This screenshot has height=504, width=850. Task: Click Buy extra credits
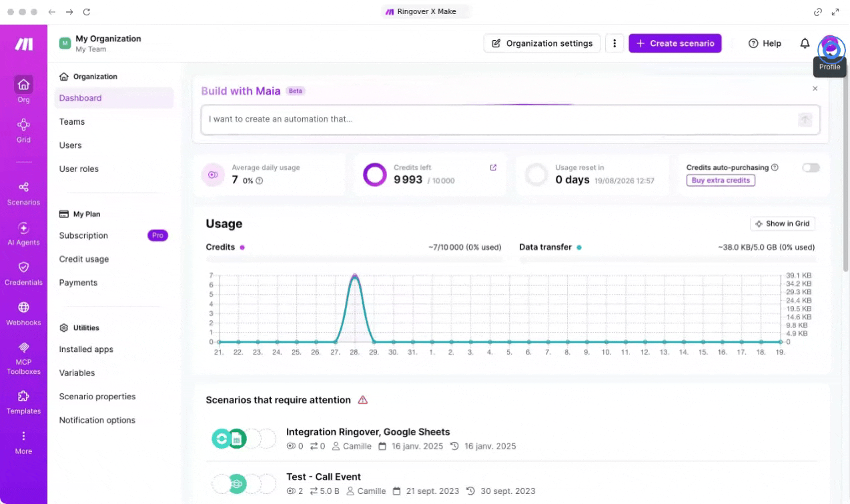pyautogui.click(x=721, y=180)
